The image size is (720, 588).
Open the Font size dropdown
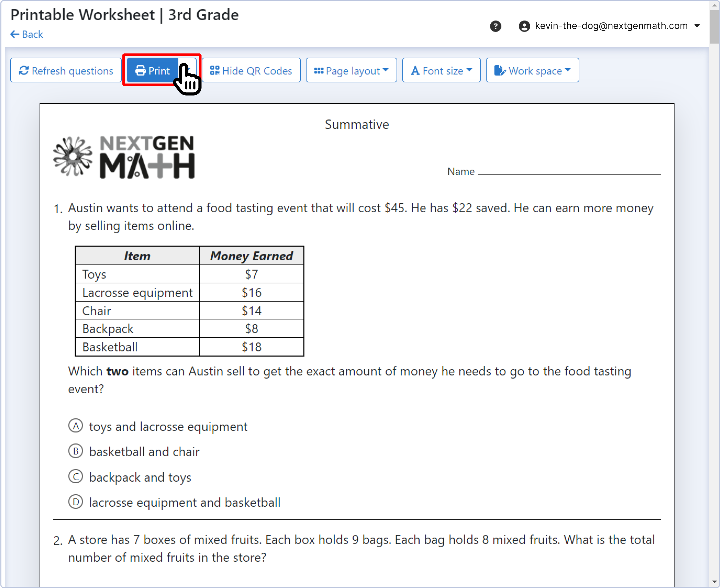(x=441, y=70)
